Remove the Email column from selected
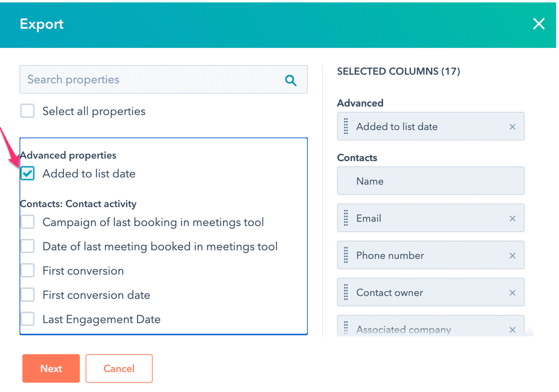 512,219
